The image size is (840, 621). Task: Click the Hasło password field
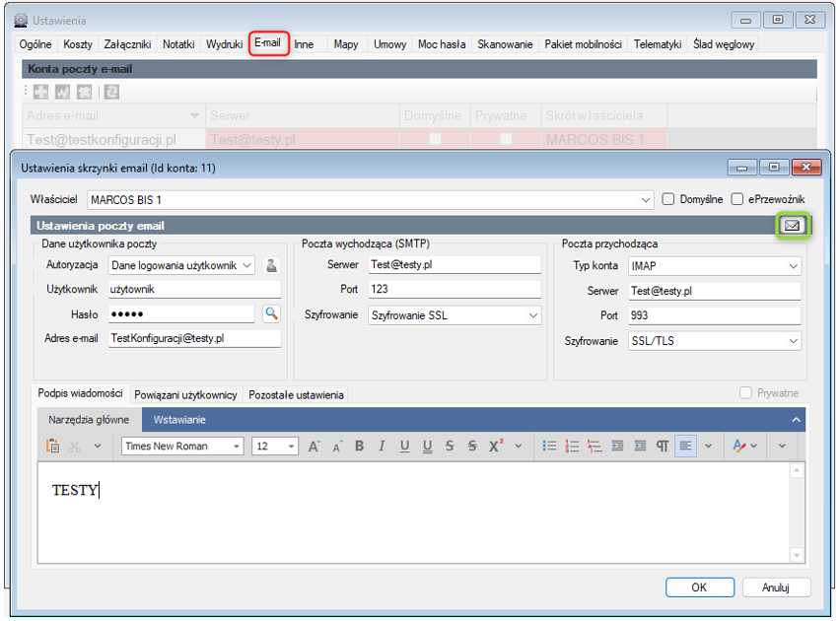[181, 314]
